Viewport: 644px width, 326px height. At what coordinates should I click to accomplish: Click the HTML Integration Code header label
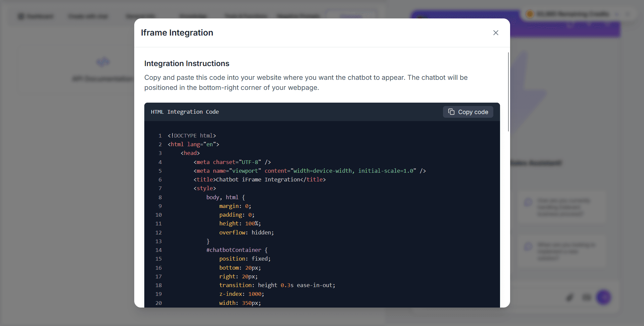185,112
